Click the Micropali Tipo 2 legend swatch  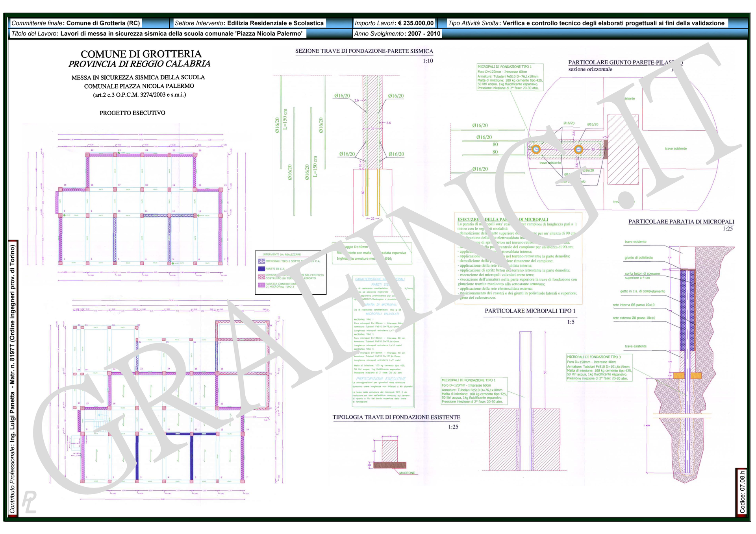(261, 261)
